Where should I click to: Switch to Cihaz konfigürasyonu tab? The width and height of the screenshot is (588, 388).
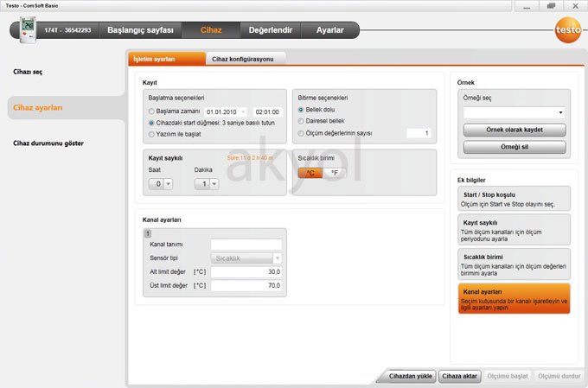point(246,59)
